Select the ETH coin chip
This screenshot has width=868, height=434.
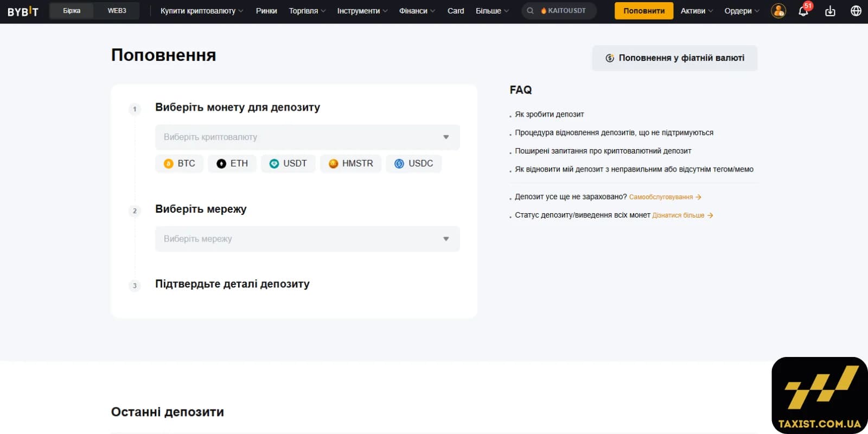(x=232, y=163)
